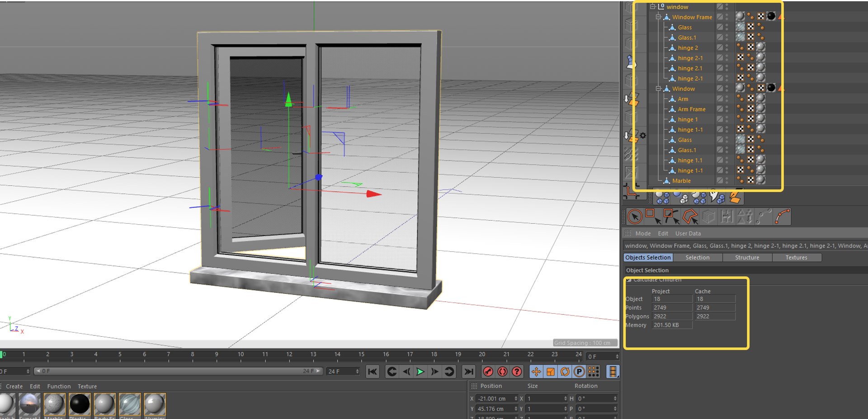Click the Record Active Objects button
The width and height of the screenshot is (868, 419).
pyautogui.click(x=488, y=372)
